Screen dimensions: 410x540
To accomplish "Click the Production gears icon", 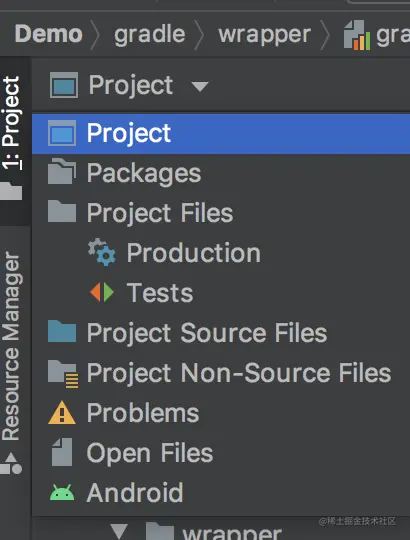I will [102, 252].
